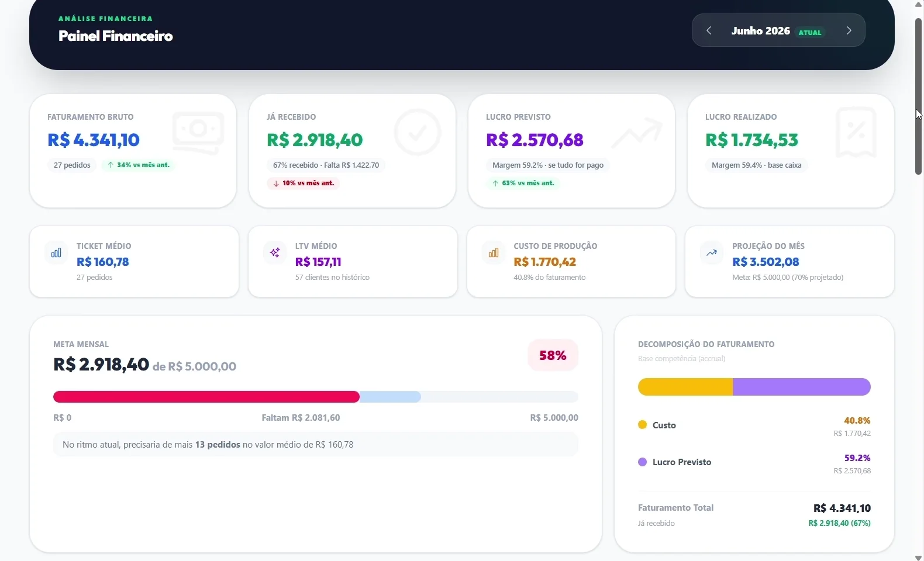Click the R$ 4.341,10 gross revenue value
Screen dimensions: 924x561
(x=94, y=140)
